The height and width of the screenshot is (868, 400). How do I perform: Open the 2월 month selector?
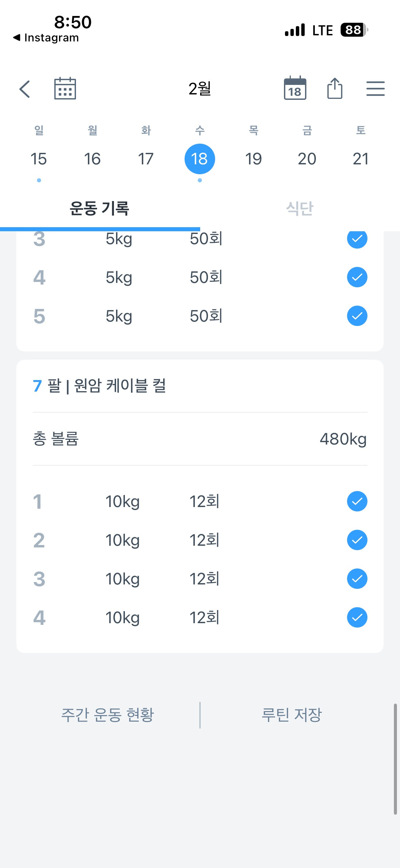pyautogui.click(x=200, y=89)
